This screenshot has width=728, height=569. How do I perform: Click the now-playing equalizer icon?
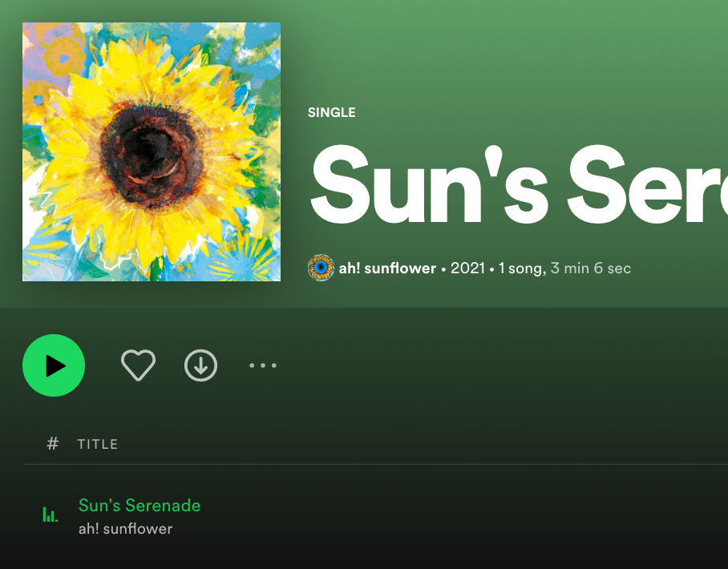51,515
